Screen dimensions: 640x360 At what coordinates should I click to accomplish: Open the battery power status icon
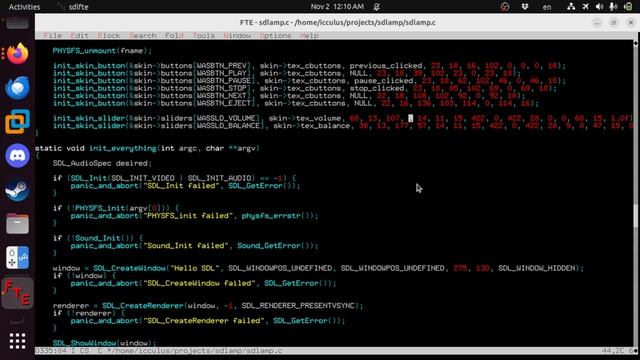point(628,7)
